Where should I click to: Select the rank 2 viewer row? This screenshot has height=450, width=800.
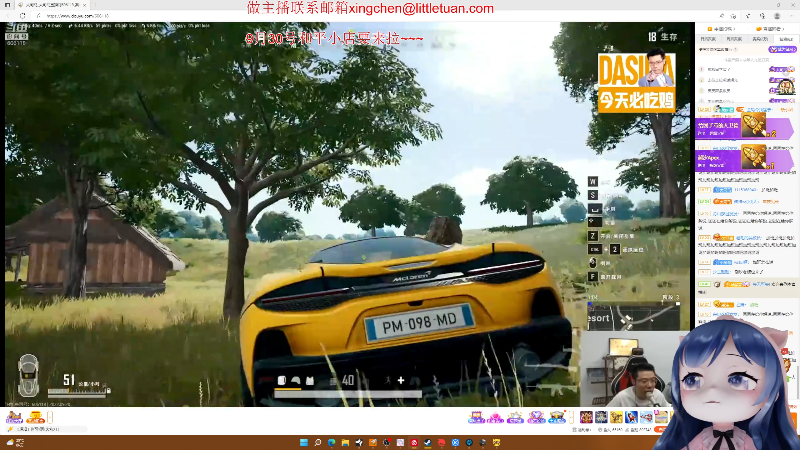(747, 80)
